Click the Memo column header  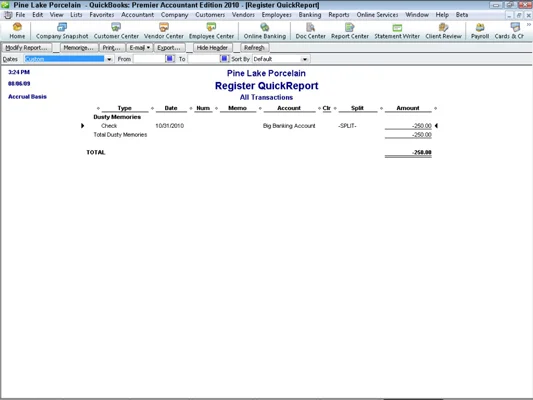click(237, 108)
